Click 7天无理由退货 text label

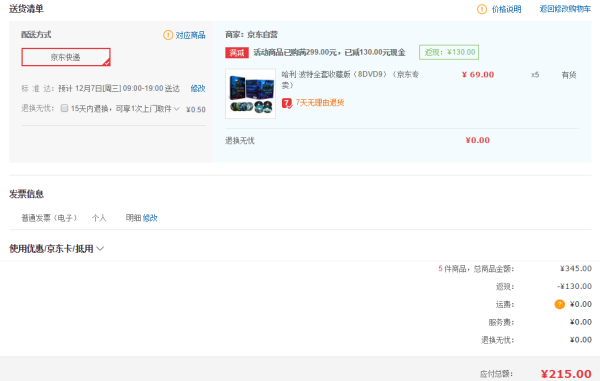pos(320,103)
